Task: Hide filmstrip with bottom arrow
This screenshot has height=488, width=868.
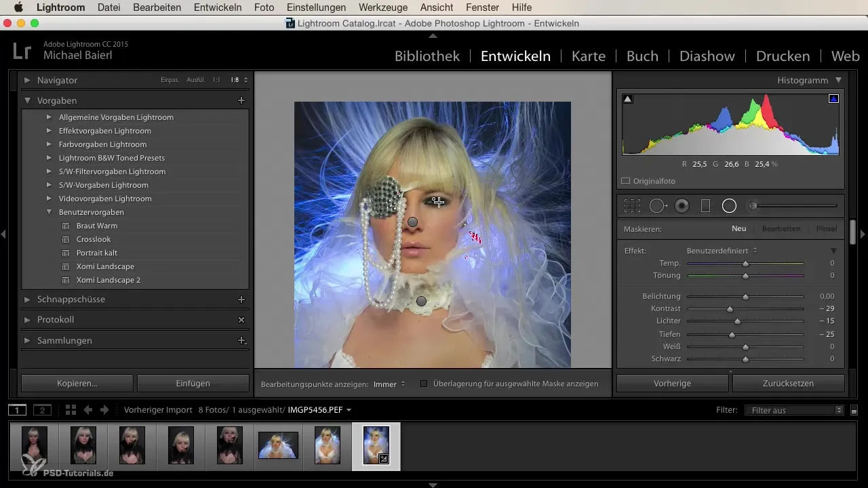Action: pos(433,485)
